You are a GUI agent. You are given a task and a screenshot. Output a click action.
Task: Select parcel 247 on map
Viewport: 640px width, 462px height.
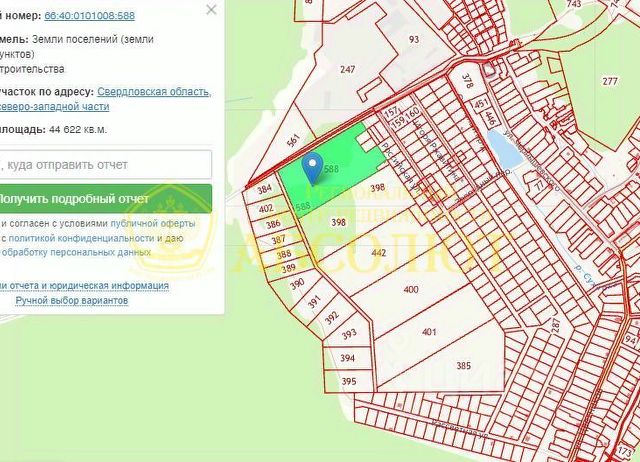[347, 69]
